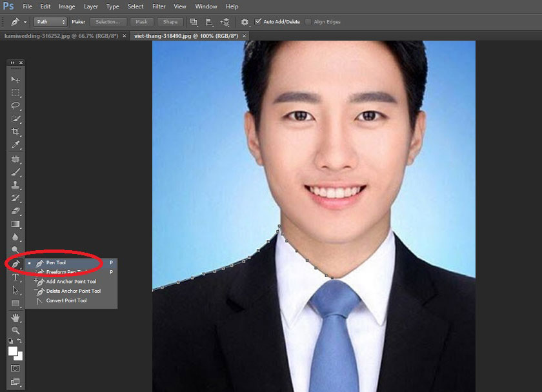Open the Help menu
This screenshot has height=392, width=542.
[232, 6]
